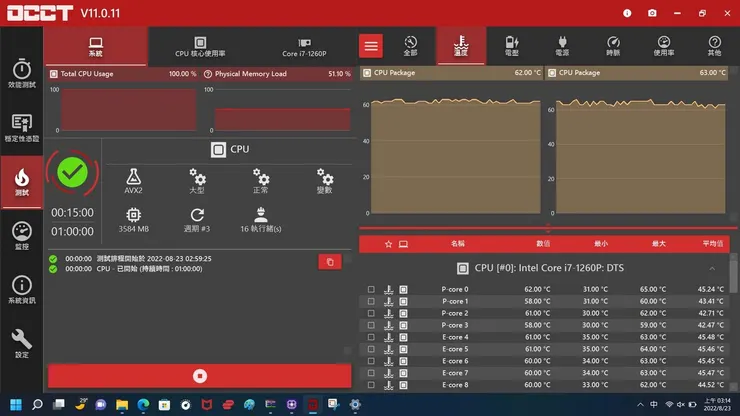Click the cycle #3 refresh option
This screenshot has height=416, width=740.
click(x=197, y=220)
